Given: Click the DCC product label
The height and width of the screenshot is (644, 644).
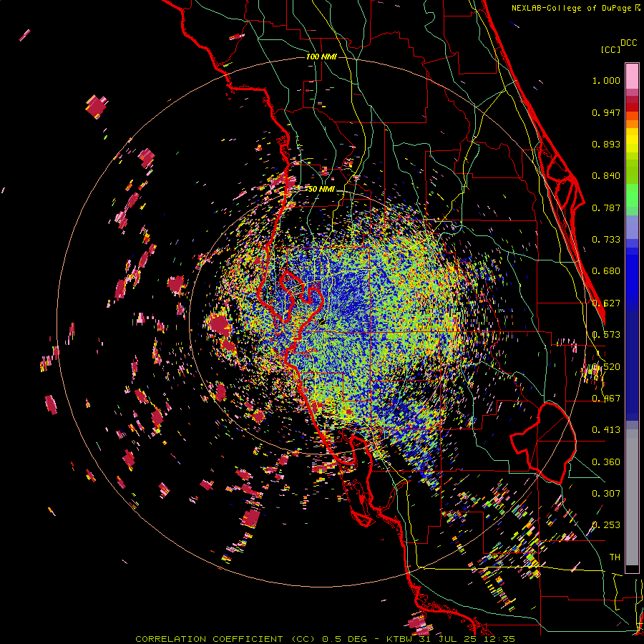Looking at the screenshot, I should [x=628, y=43].
